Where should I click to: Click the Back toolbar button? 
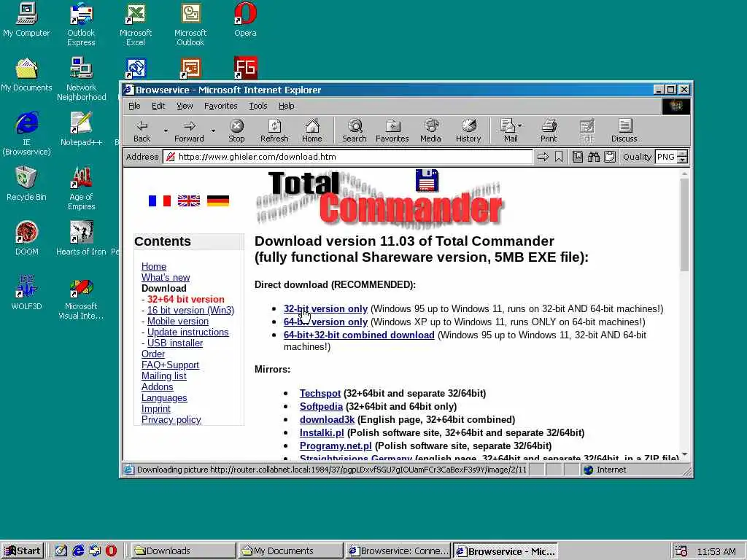142,131
